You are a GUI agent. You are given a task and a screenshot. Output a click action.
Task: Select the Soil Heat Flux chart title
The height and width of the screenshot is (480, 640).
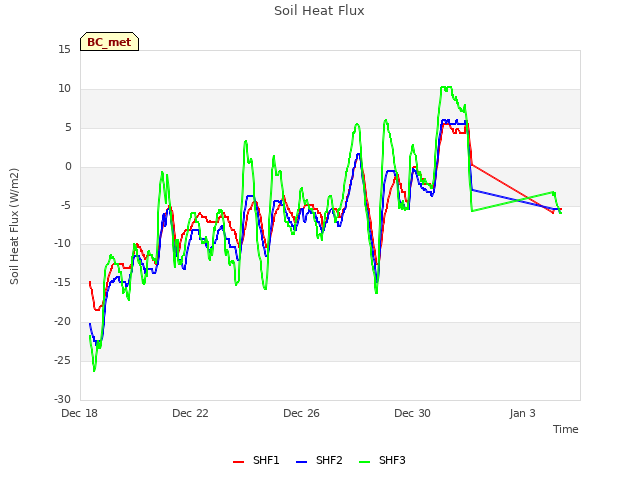pos(319,11)
